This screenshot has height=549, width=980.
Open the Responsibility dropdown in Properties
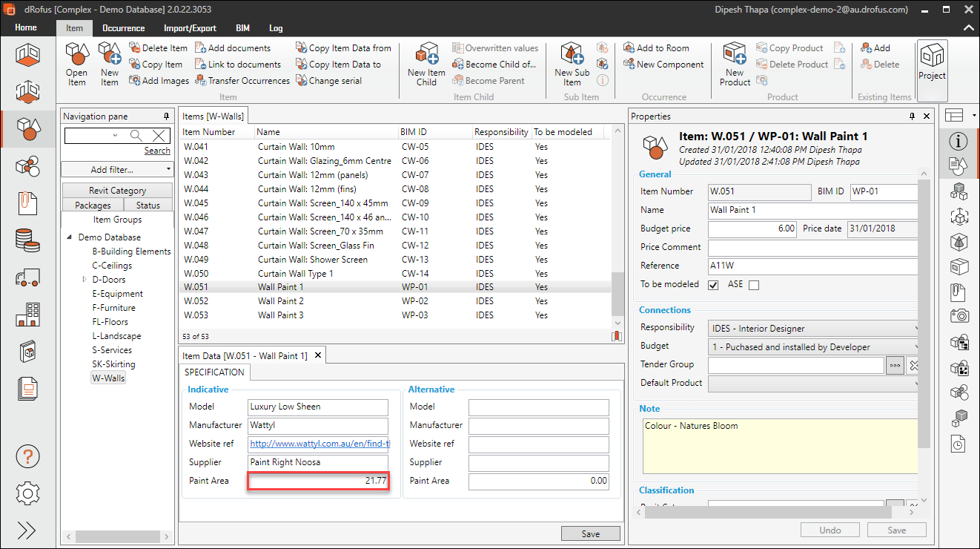coord(814,328)
